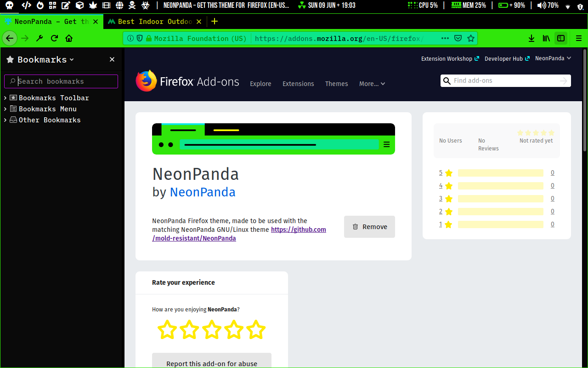Close the Best Indoor Outdoor tab
The image size is (588, 368).
pyautogui.click(x=199, y=22)
